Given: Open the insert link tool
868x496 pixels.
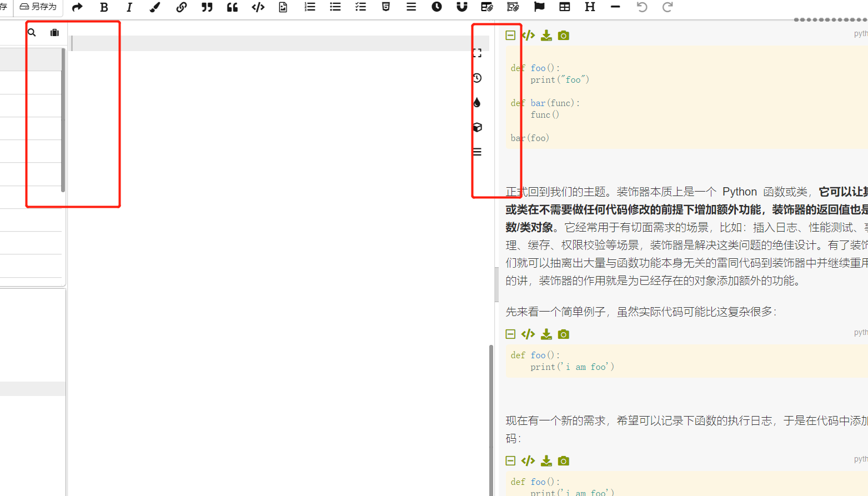Looking at the screenshot, I should 182,7.
